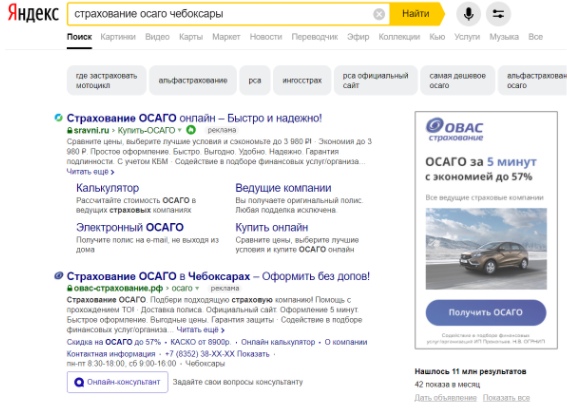
Task: Open the Показать все link
Action: coord(506,398)
